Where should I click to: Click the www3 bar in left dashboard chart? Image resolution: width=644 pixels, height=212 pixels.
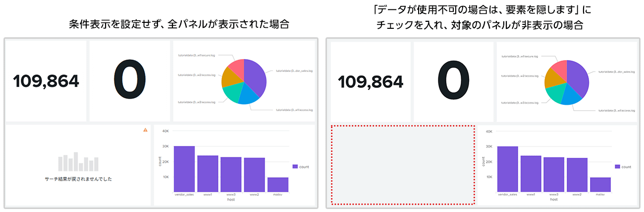231,174
